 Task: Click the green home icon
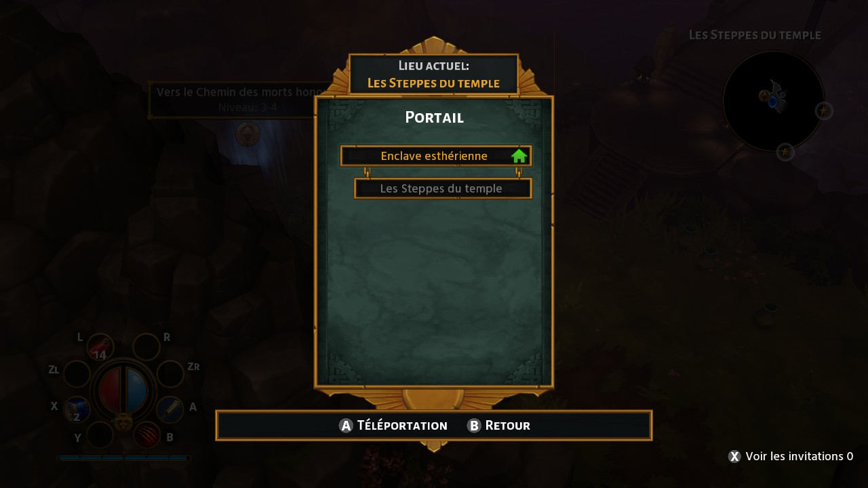pyautogui.click(x=519, y=156)
